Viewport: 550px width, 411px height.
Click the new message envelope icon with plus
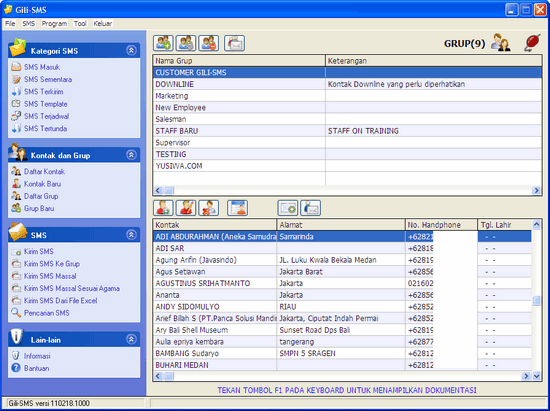[x=288, y=208]
